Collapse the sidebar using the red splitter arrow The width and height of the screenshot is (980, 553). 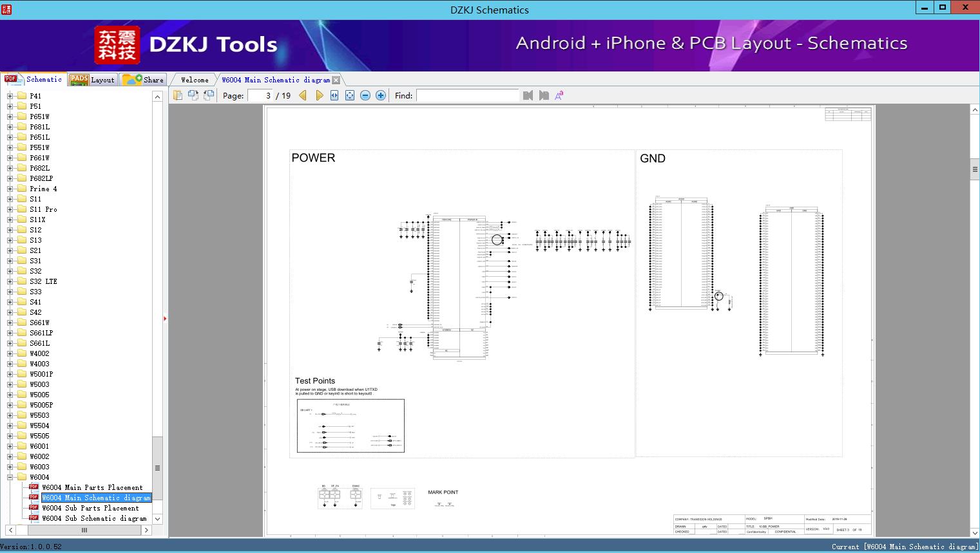pyautogui.click(x=165, y=319)
